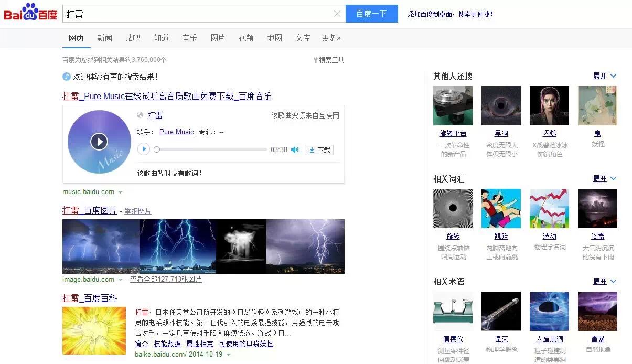Image resolution: width=632 pixels, height=364 pixels.
Task: Click 可使用的口袋妖怪 sublink
Action: pos(246,344)
